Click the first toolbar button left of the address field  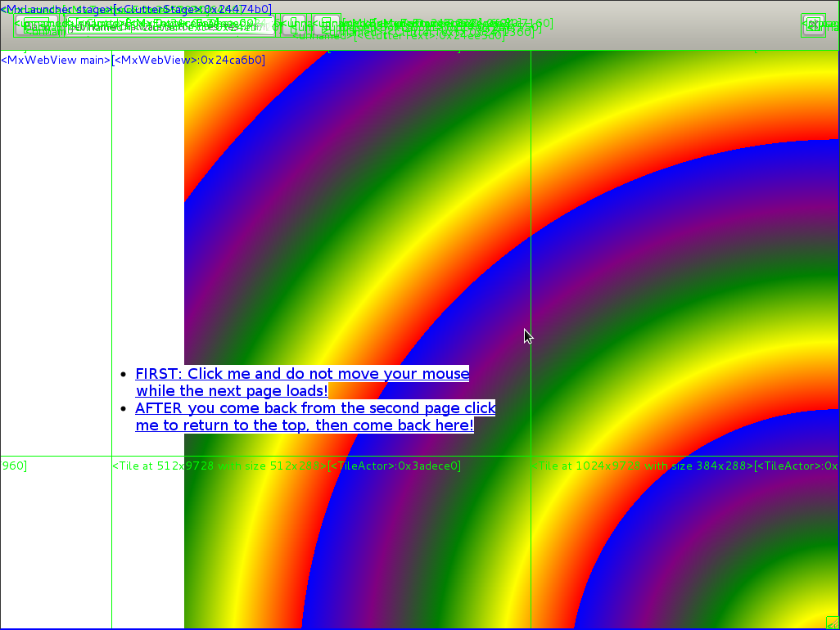pos(36,26)
